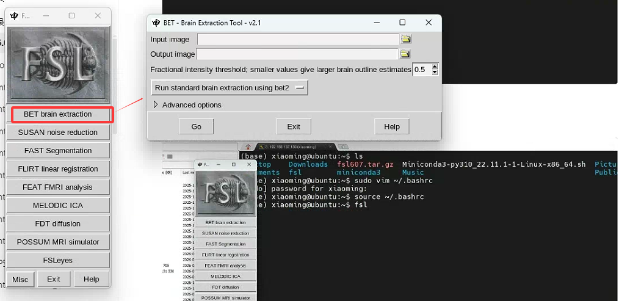Click SUSAN noise reduction in small FSL window
This screenshot has width=644, height=301.
point(225,233)
